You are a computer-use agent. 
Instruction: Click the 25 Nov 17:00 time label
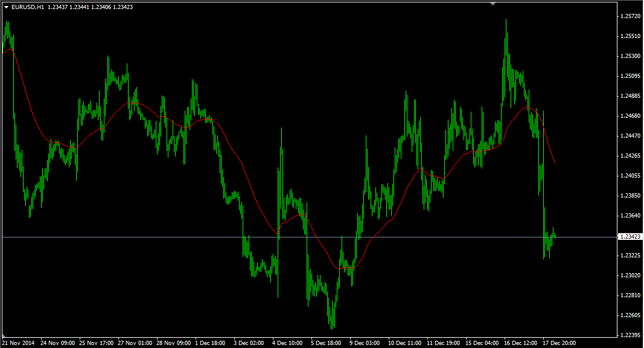tap(96, 343)
